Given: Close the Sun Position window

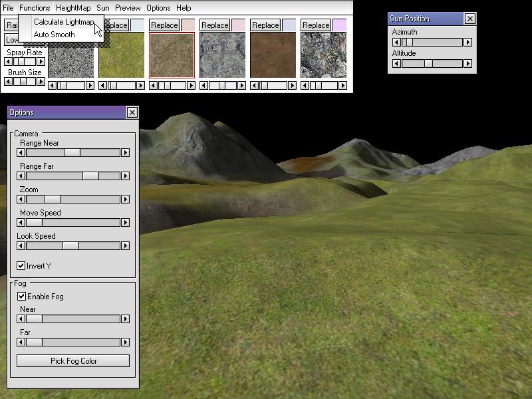Looking at the screenshot, I should coord(469,19).
